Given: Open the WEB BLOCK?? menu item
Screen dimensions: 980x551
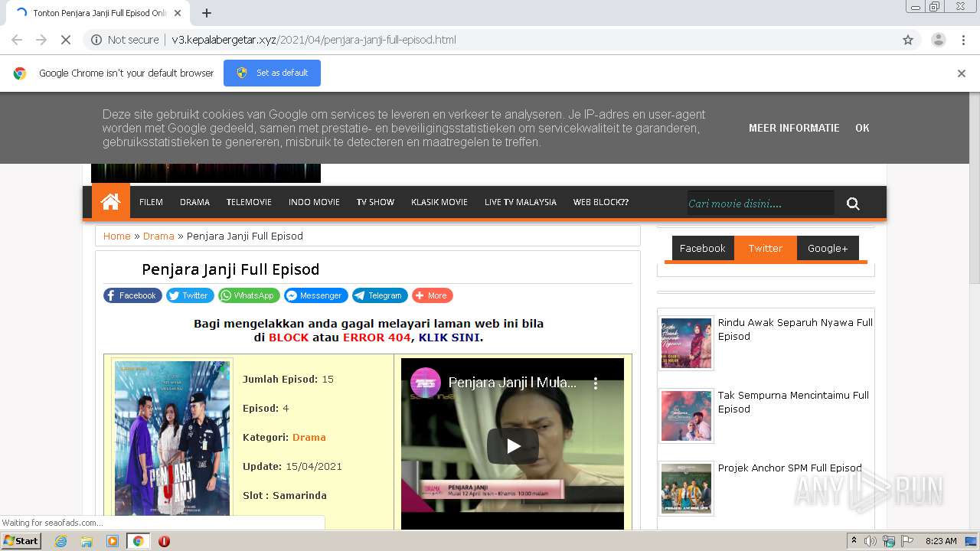Looking at the screenshot, I should [601, 202].
